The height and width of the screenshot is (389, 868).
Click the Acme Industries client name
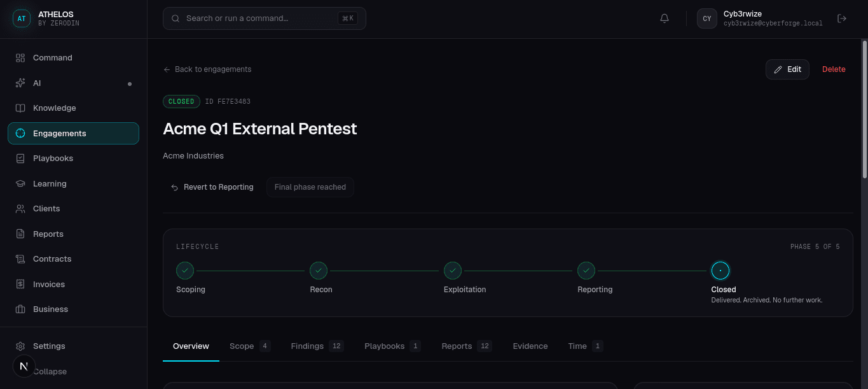[x=193, y=156]
